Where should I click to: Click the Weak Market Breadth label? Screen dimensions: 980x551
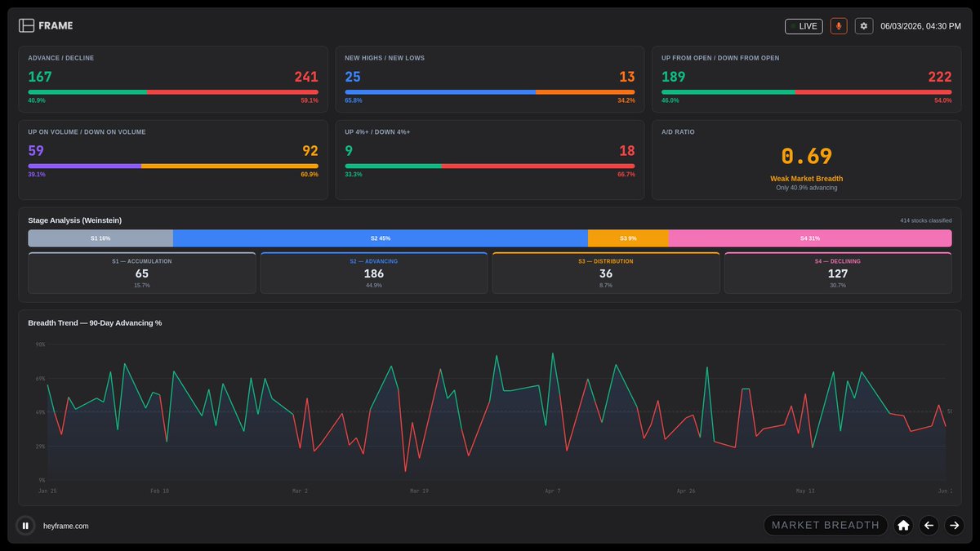(807, 178)
